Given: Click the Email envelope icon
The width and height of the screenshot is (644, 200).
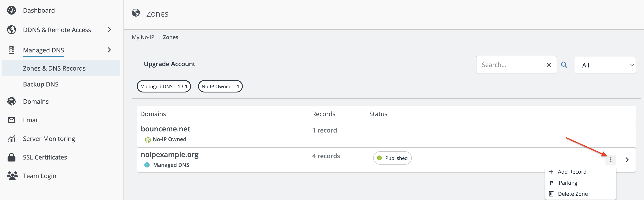Looking at the screenshot, I should coord(12,120).
